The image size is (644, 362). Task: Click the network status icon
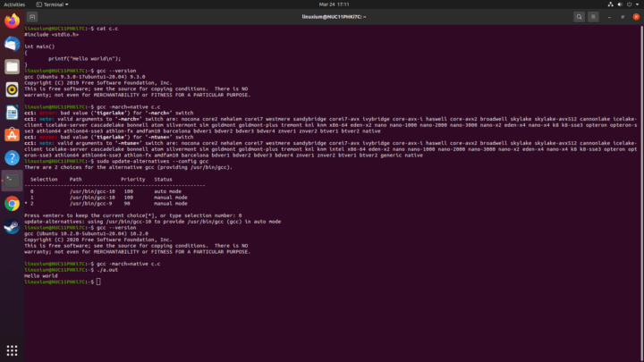(x=610, y=4)
